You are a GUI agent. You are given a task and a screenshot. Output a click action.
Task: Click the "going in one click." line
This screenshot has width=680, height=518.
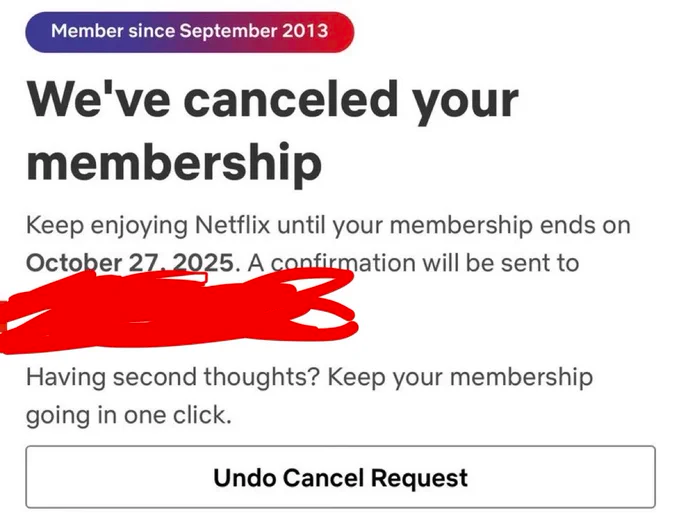pyautogui.click(x=128, y=414)
